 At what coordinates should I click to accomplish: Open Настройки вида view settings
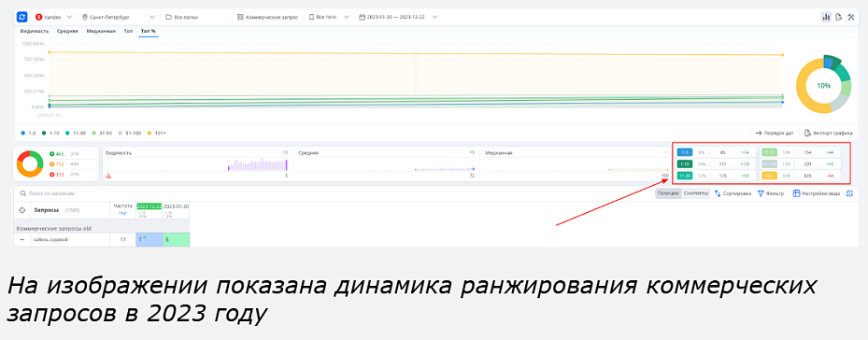817,193
